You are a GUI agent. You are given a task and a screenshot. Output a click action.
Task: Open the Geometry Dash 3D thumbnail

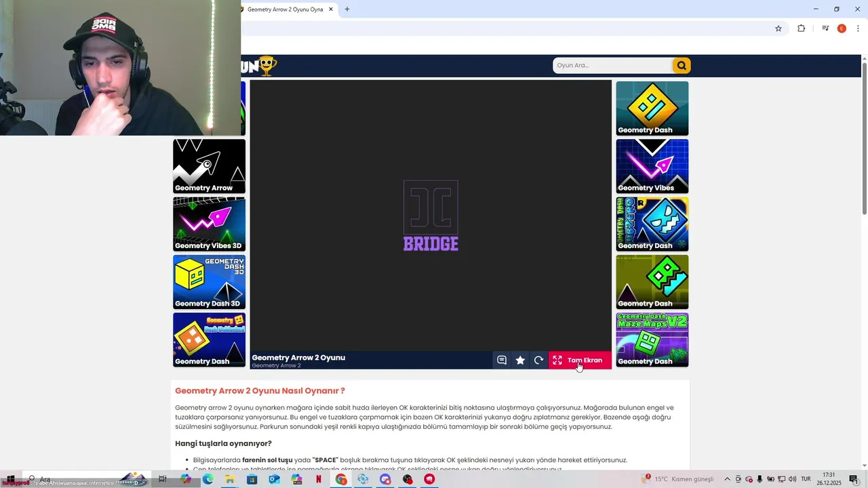click(209, 282)
